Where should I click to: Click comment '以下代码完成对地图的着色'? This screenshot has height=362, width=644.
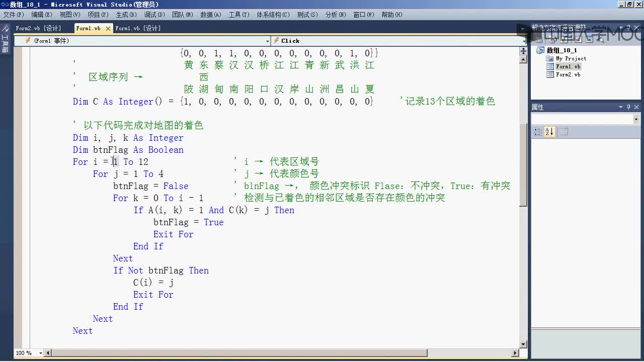143,125
